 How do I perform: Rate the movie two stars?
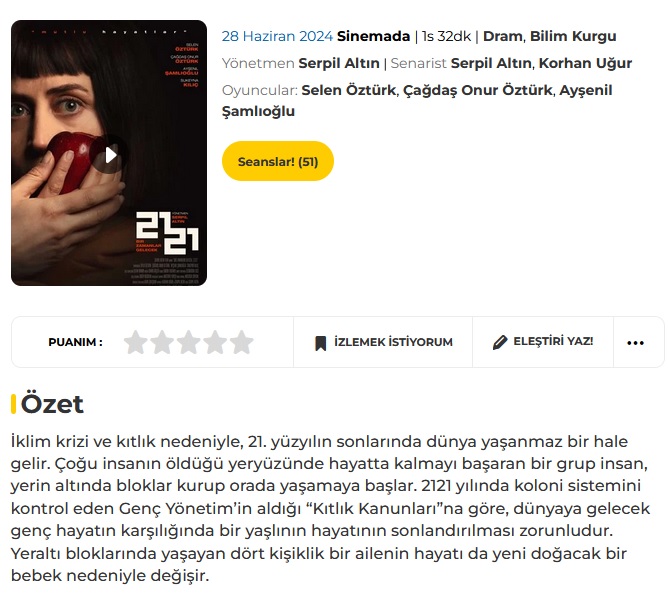tap(162, 342)
